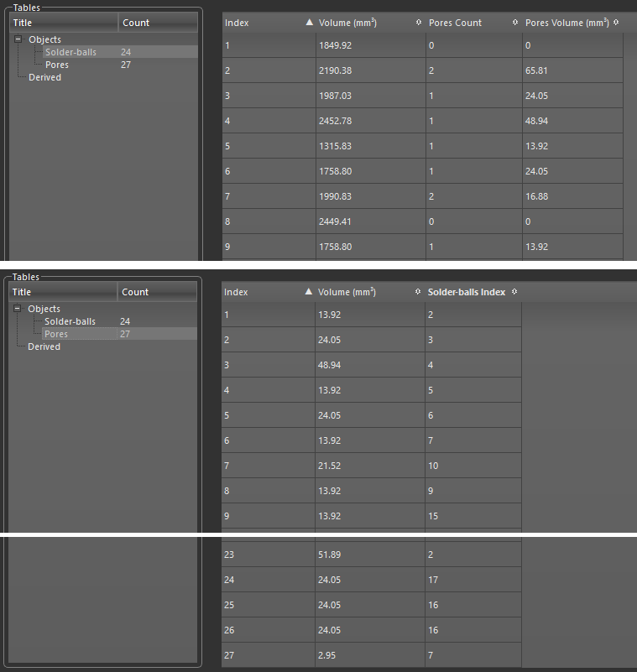Click the Count header in top Tables panel
637x672 pixels.
pos(158,23)
